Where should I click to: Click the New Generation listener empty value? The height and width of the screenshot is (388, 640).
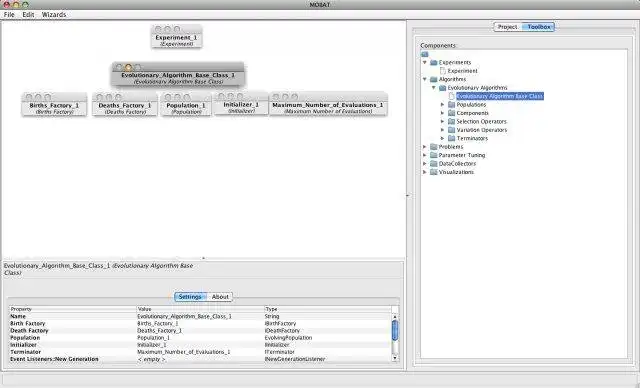click(x=200, y=359)
